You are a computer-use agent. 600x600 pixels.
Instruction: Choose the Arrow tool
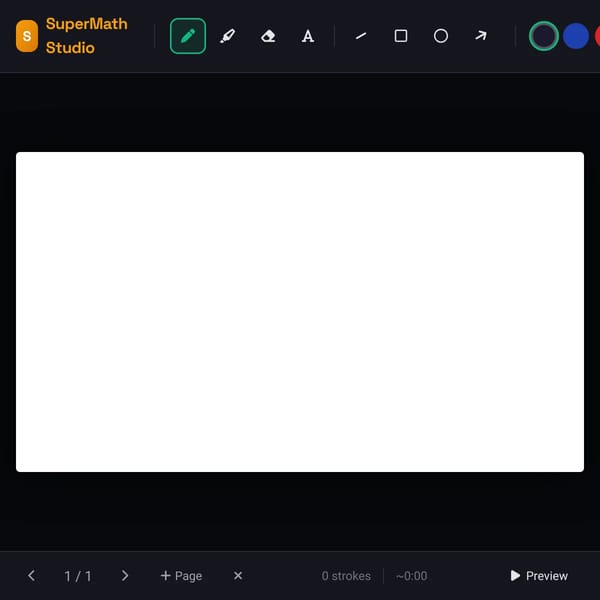[x=481, y=36]
